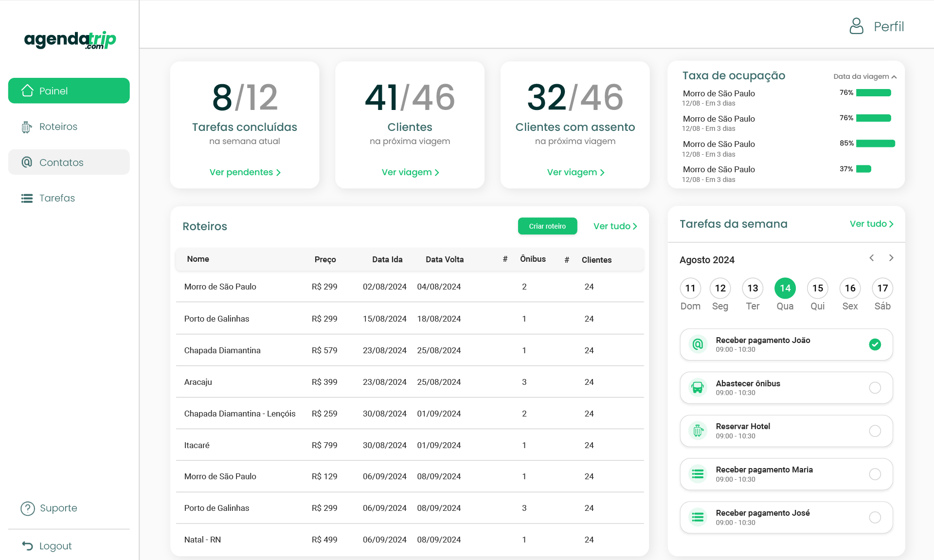
Task: Click the Perfil user icon
Action: tap(856, 26)
